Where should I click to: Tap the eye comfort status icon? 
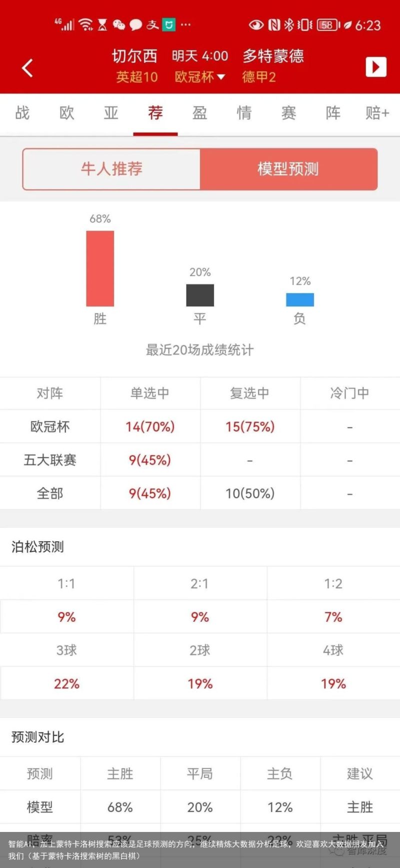256,25
